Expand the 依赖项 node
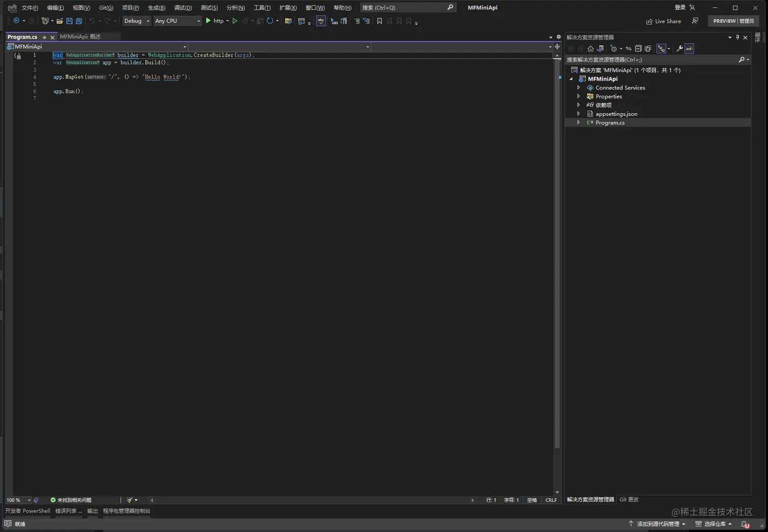 tap(579, 105)
